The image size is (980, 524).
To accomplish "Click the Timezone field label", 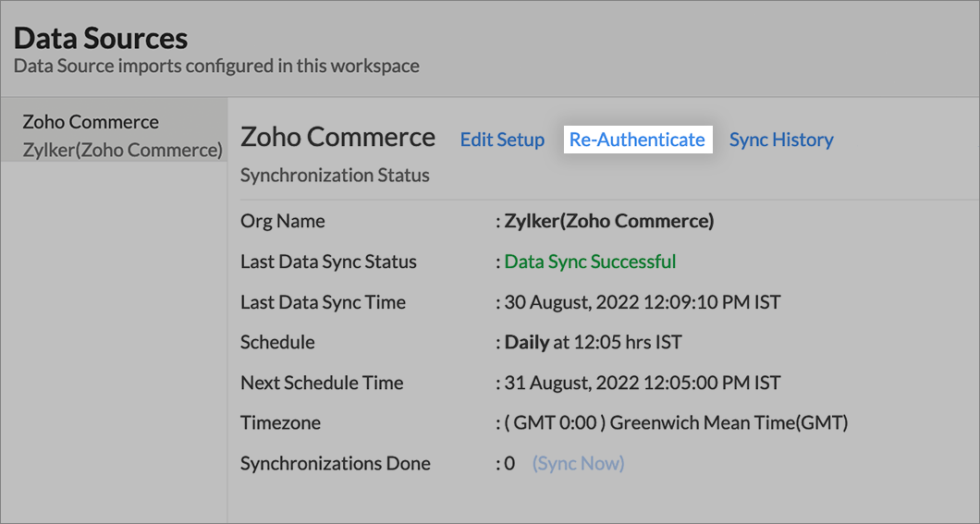I will (280, 423).
